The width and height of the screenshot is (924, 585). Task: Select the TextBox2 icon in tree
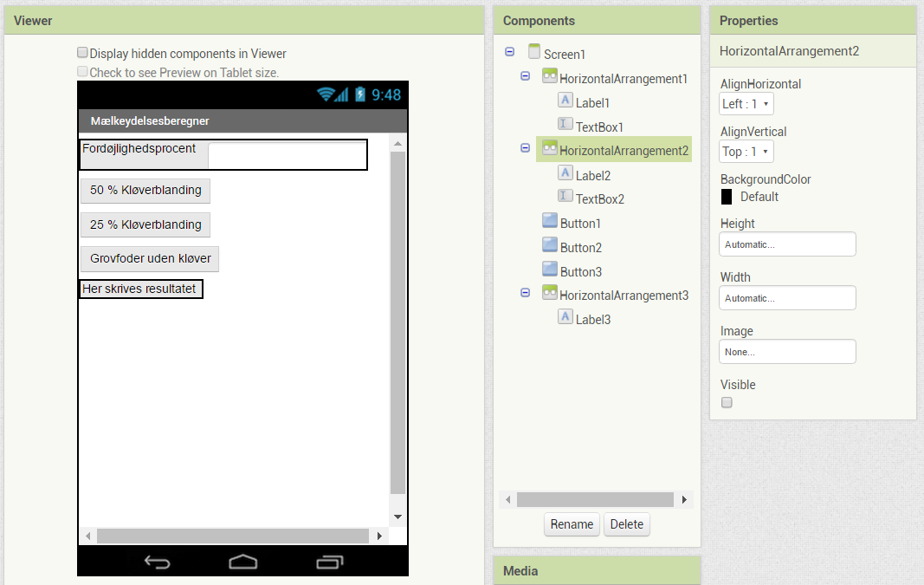tap(565, 198)
